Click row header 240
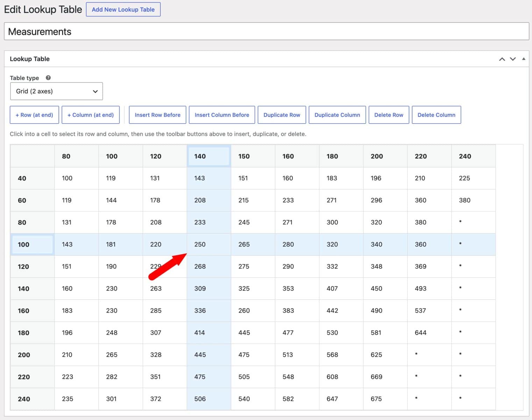 click(33, 399)
